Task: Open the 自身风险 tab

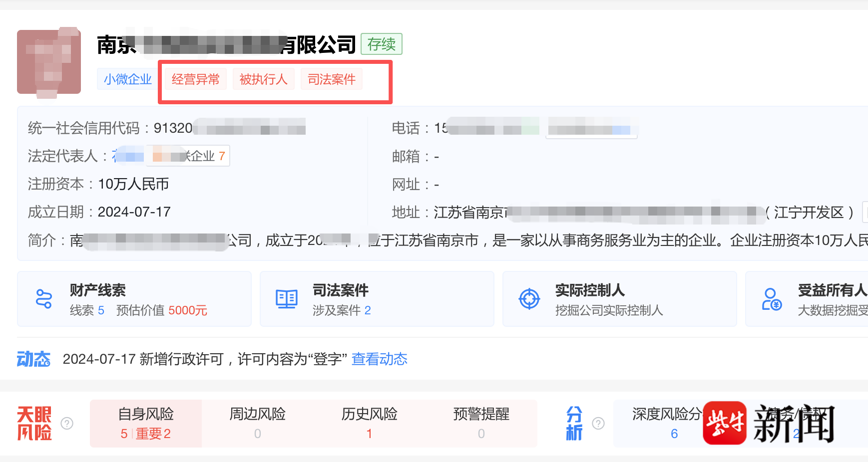Action: (x=146, y=423)
